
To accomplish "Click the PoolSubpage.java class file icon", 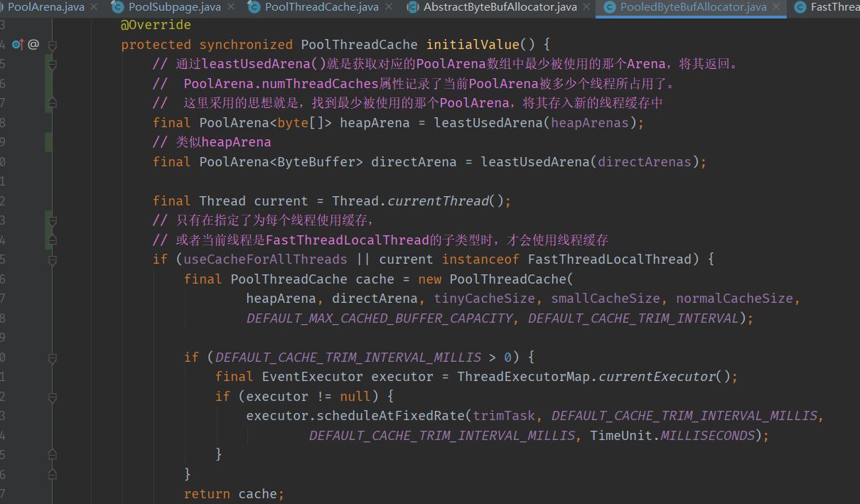I will pyautogui.click(x=117, y=7).
